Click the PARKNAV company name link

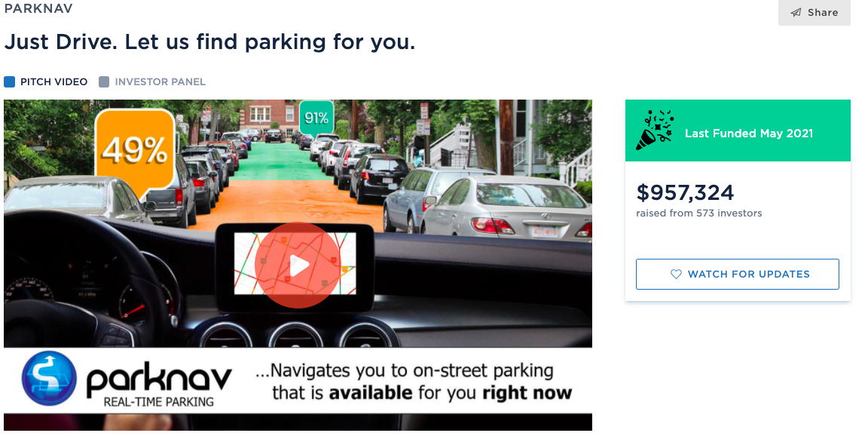[38, 8]
